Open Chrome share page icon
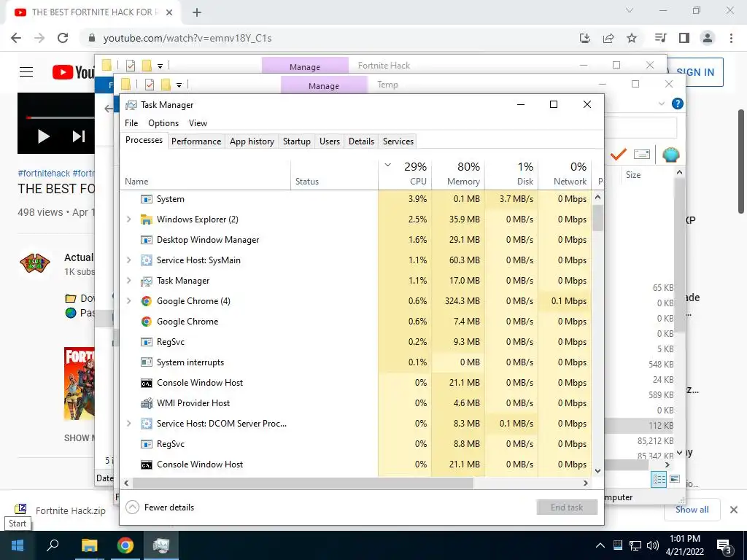 tap(608, 38)
